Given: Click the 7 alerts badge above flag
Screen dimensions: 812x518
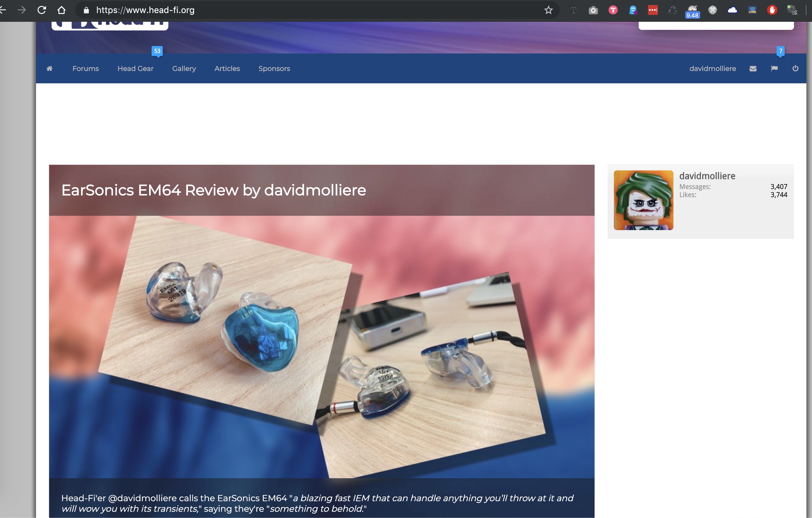Looking at the screenshot, I should click(x=780, y=51).
